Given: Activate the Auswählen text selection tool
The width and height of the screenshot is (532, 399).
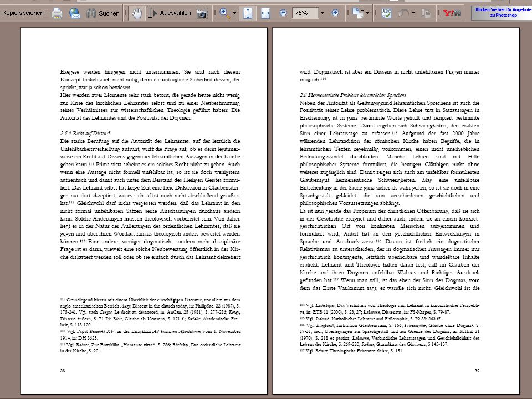Looking at the screenshot, I should [170, 13].
